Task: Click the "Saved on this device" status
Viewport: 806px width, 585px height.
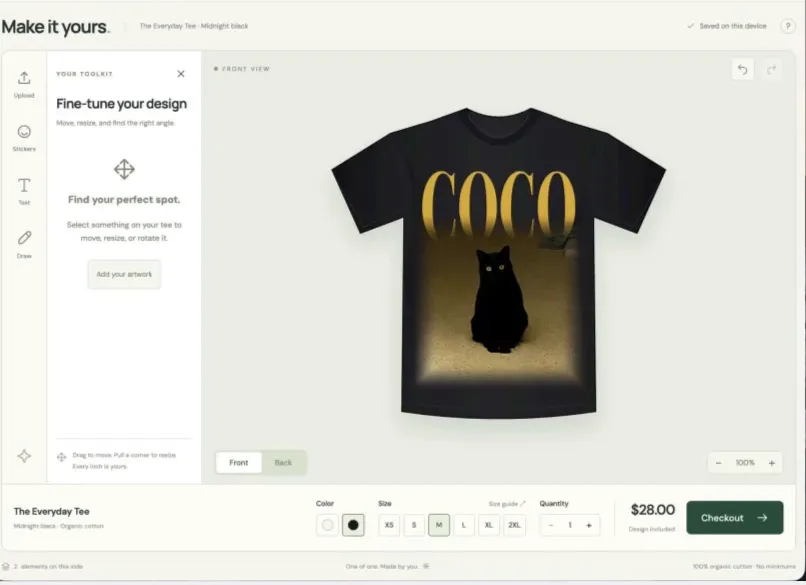Action: (x=727, y=26)
